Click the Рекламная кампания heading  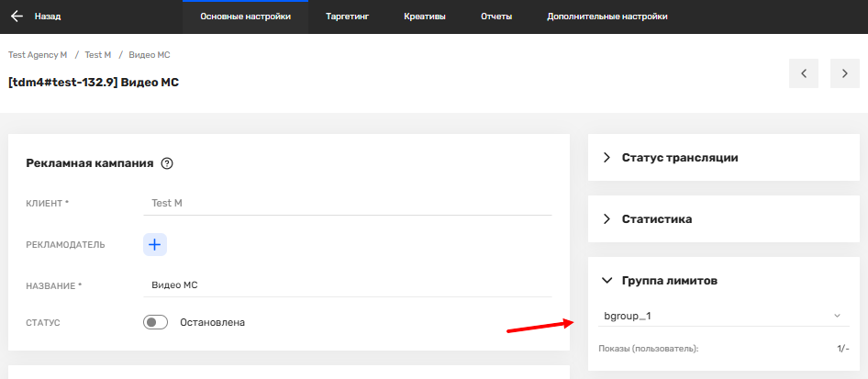tap(90, 163)
